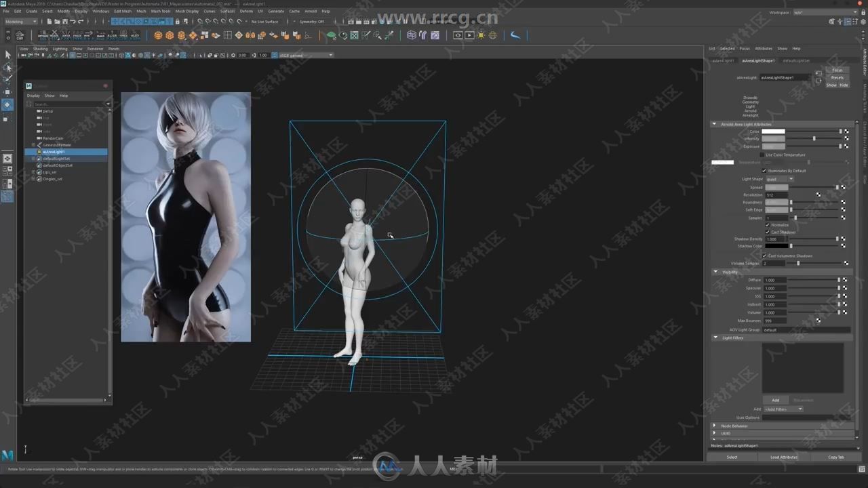Viewport: 868px width, 488px height.
Task: Switch to single perspective panel layout
Action: click(7, 159)
